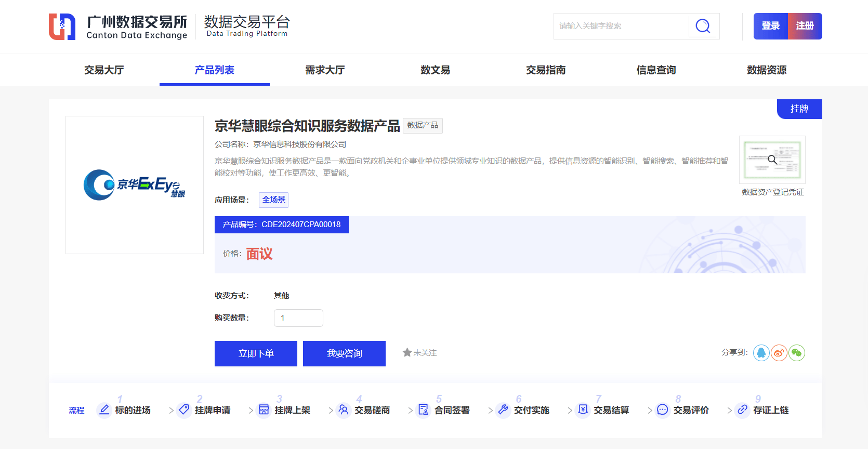Click the 我要咨询 button

pos(344,353)
